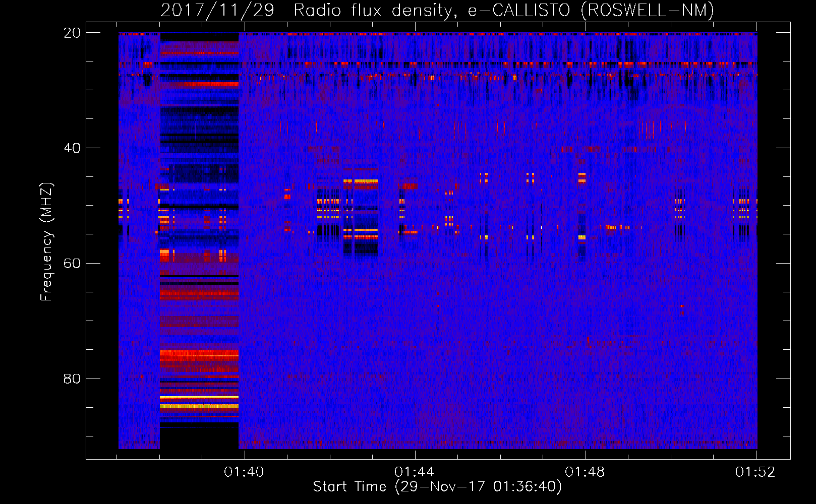816x504 pixels.
Task: Click the '20' frequency tick label
Action: 72,33
